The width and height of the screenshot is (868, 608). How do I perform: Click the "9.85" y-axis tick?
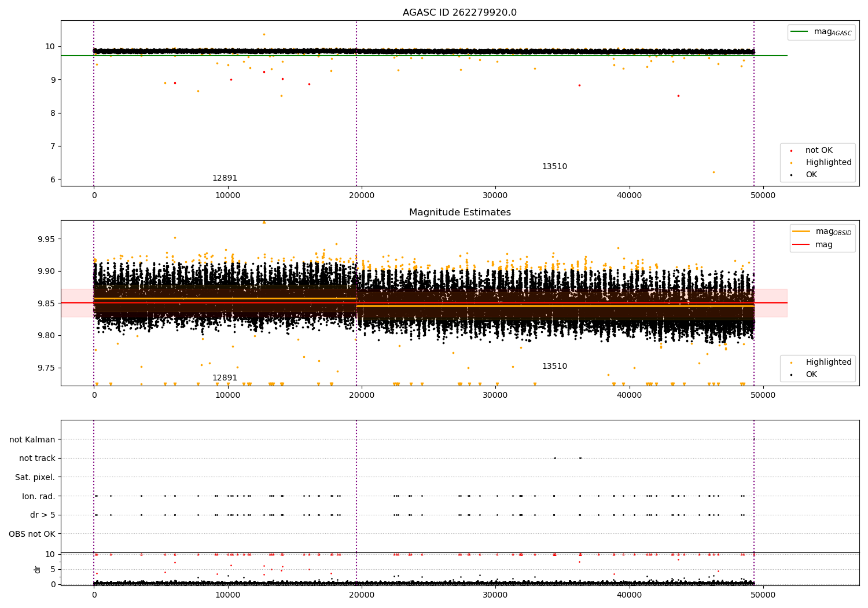(46, 303)
